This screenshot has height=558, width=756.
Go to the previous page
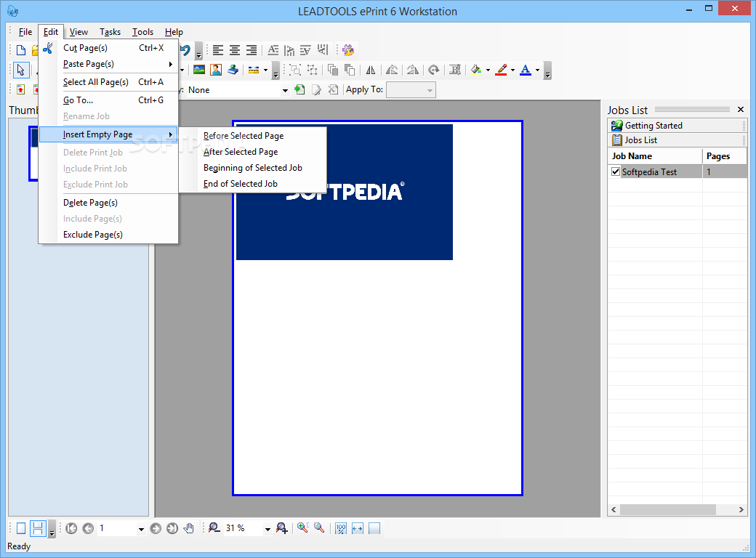pyautogui.click(x=88, y=529)
